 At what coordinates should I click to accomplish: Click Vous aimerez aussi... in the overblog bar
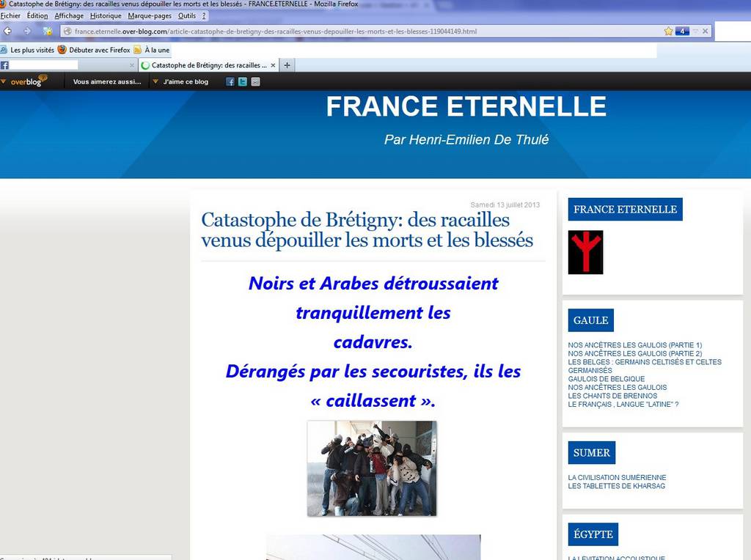(107, 82)
